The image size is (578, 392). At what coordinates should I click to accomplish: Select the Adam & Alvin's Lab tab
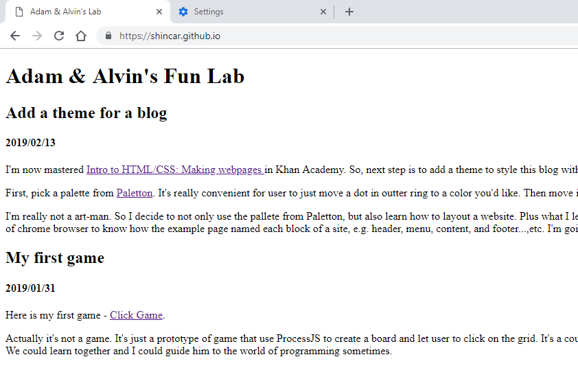(82, 12)
